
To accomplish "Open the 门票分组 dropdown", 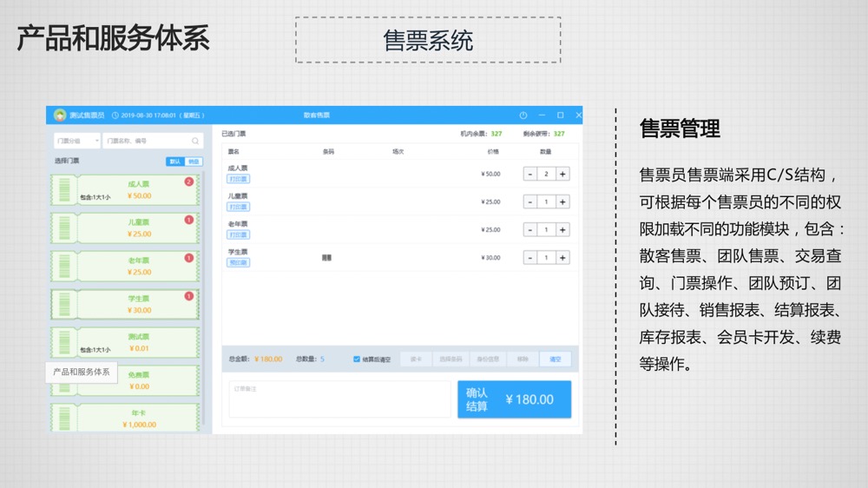I will [77, 141].
